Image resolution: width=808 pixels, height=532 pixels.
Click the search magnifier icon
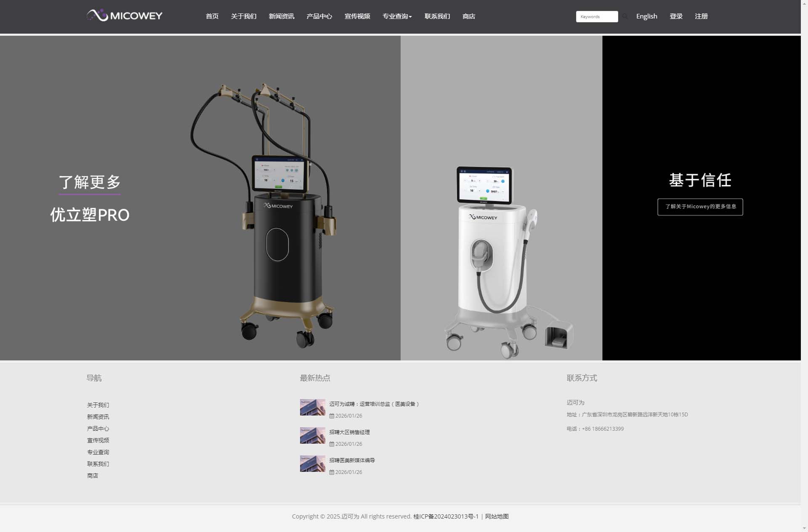(625, 16)
